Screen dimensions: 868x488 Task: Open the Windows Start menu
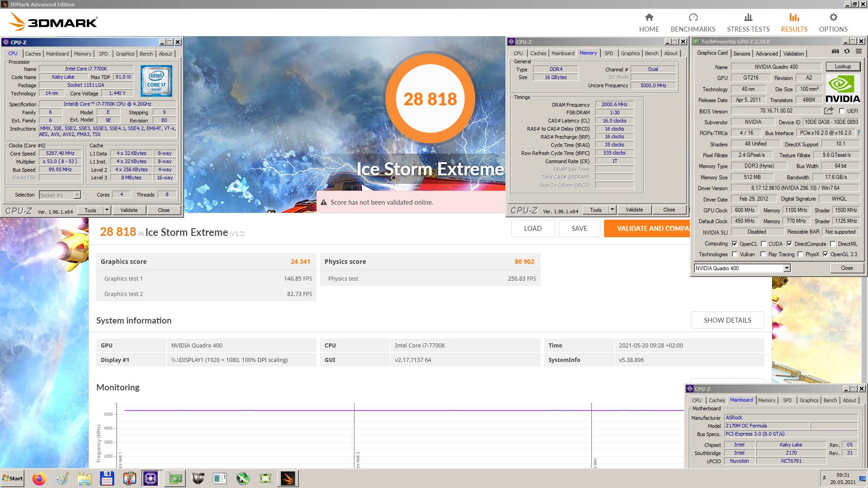(13, 479)
